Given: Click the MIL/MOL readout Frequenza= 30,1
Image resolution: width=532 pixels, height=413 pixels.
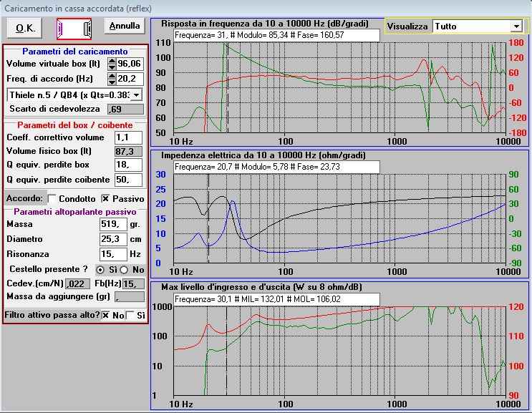Looking at the screenshot, I should pos(276,299).
